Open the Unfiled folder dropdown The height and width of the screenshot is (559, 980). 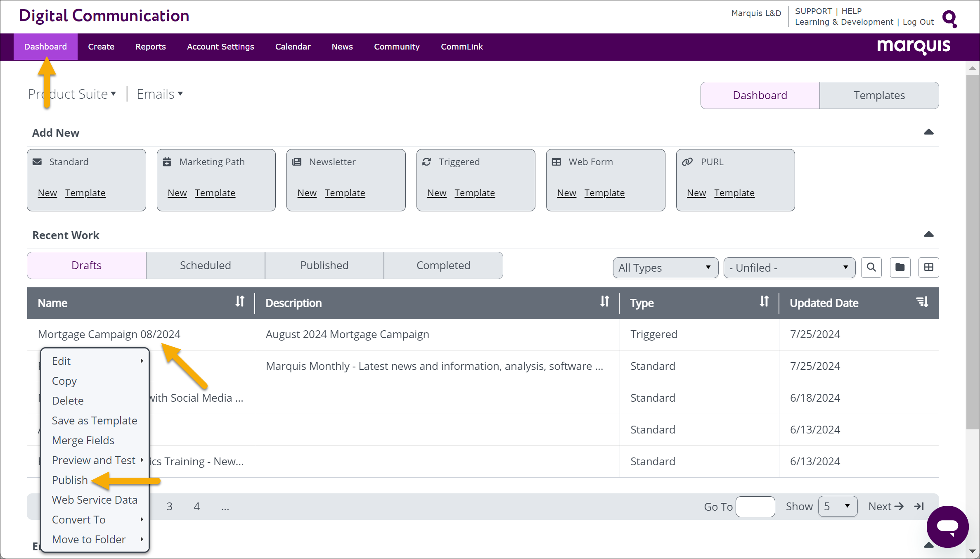[789, 268]
